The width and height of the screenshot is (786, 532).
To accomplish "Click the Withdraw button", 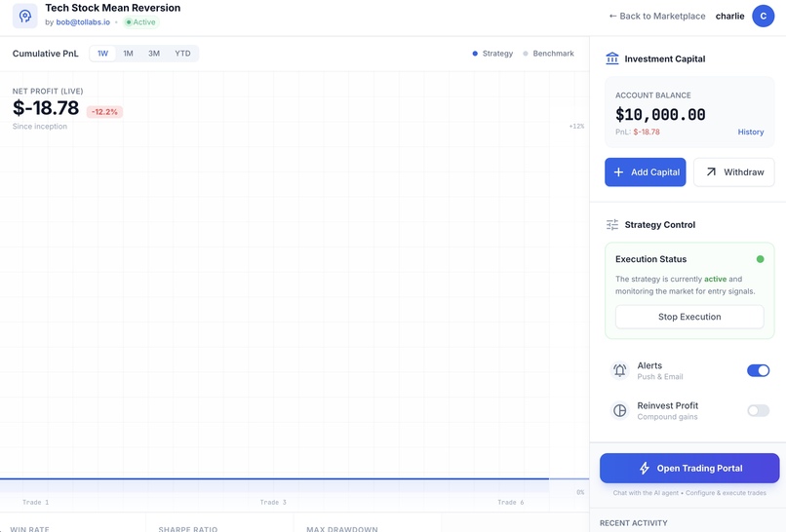I will click(734, 172).
